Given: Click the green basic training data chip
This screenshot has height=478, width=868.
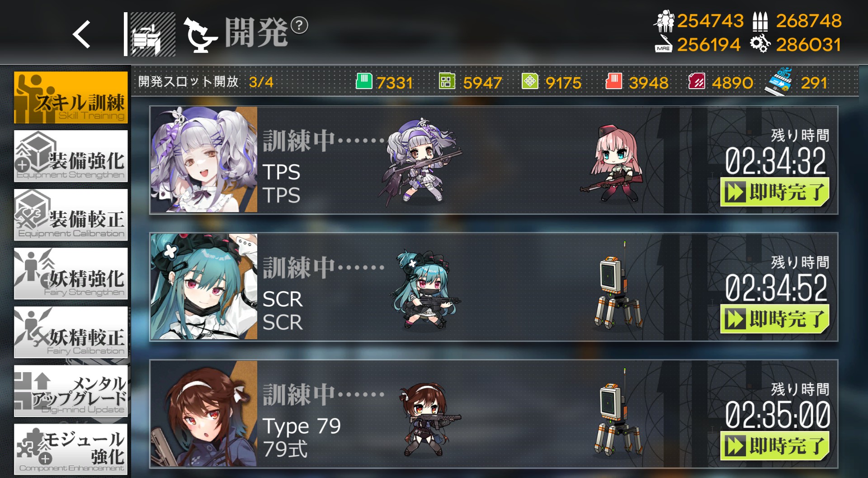Looking at the screenshot, I should [363, 81].
